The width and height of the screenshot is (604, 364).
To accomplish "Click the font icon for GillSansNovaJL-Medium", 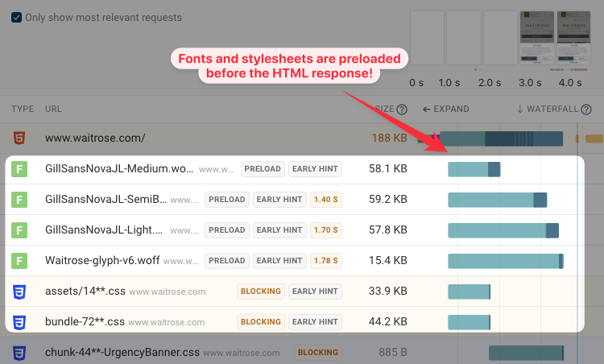I will (19, 169).
